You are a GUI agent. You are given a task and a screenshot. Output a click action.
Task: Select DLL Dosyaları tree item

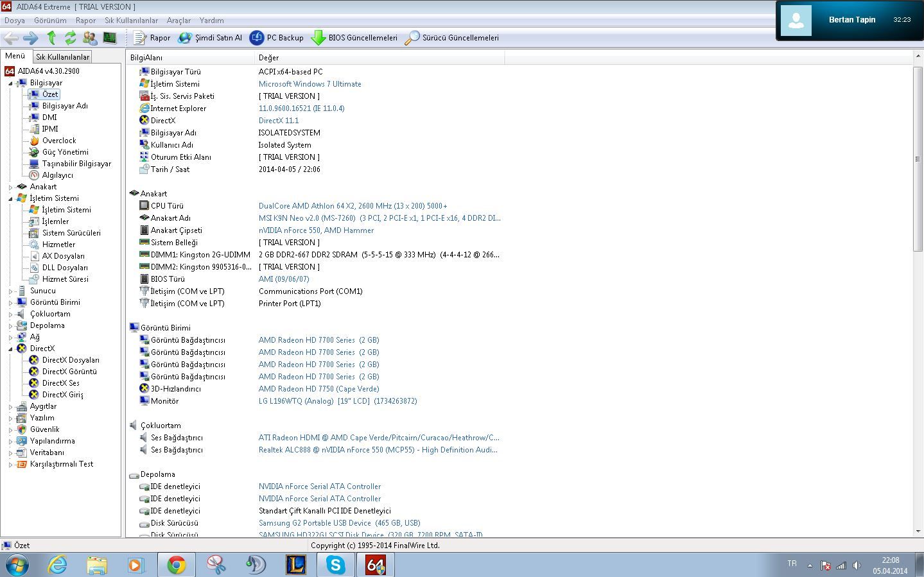[65, 268]
